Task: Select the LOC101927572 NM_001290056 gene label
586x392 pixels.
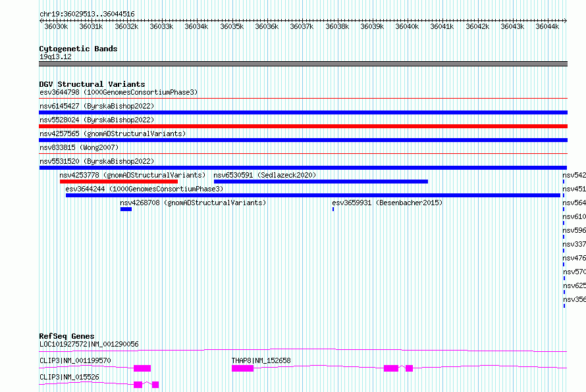Action: (x=89, y=344)
